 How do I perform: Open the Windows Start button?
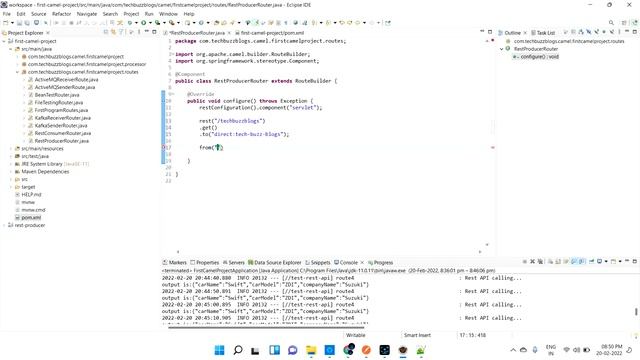219,350
